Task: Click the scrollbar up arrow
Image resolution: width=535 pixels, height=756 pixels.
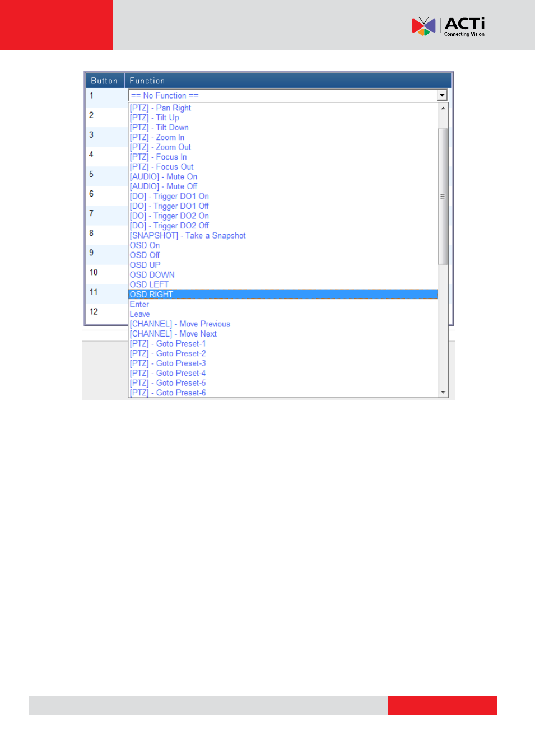Action: pos(443,108)
